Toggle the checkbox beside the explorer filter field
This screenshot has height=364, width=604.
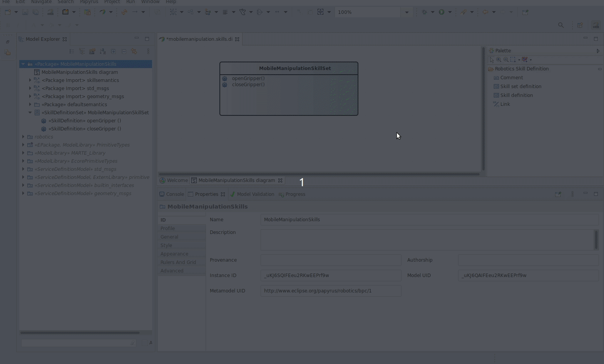tap(145, 343)
